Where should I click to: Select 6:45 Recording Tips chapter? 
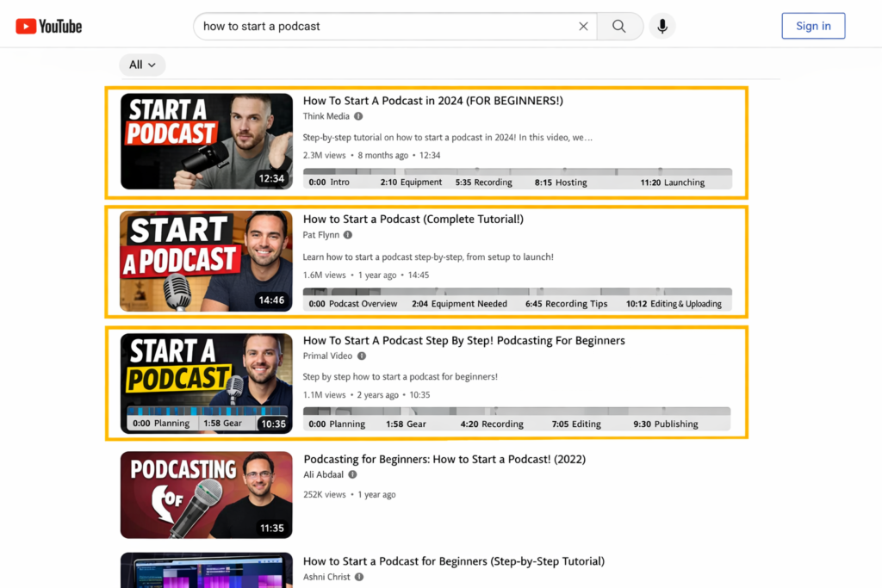pyautogui.click(x=566, y=304)
